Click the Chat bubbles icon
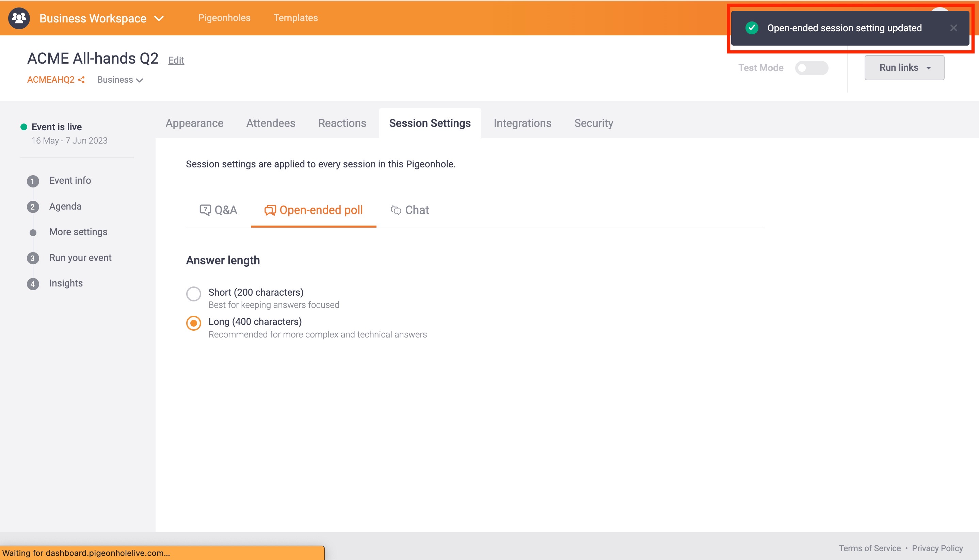 coord(396,210)
